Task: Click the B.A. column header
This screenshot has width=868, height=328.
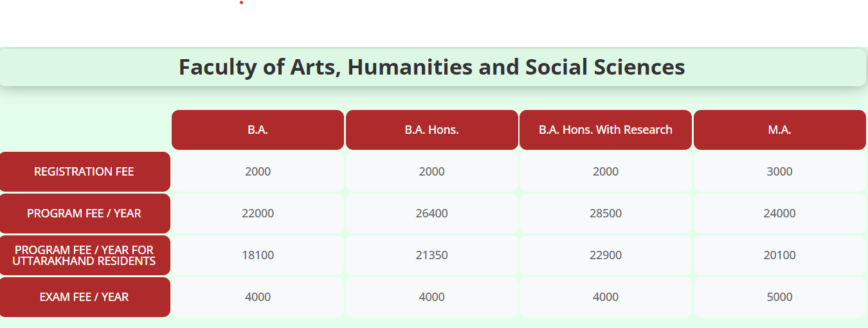Action: [x=258, y=130]
